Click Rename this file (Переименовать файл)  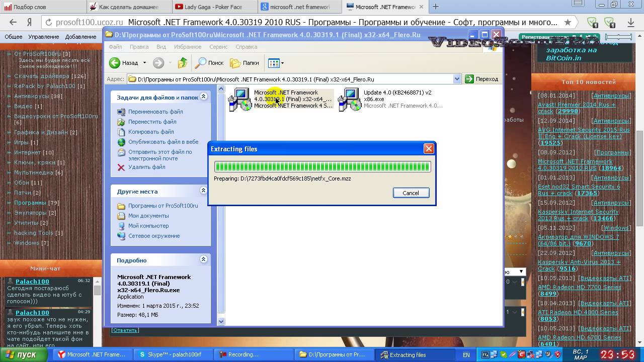point(155,112)
